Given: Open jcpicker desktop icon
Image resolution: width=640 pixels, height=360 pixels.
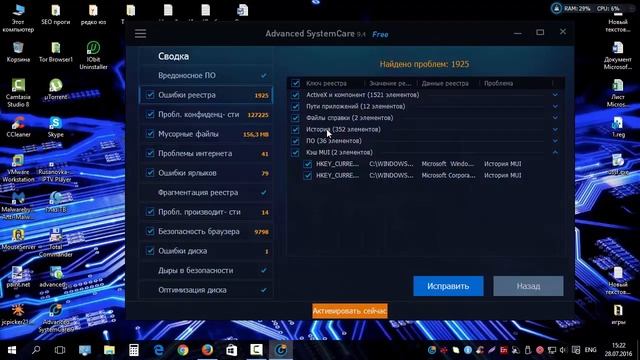Looking at the screenshot, I should coord(18,314).
